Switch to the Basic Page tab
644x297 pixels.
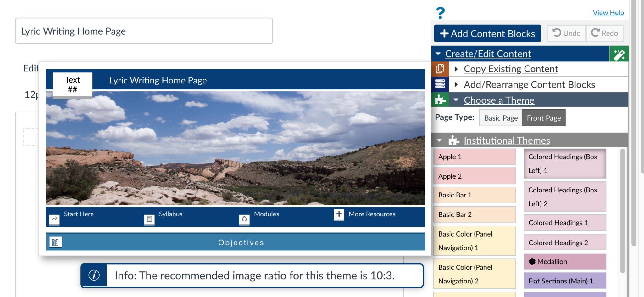(501, 117)
